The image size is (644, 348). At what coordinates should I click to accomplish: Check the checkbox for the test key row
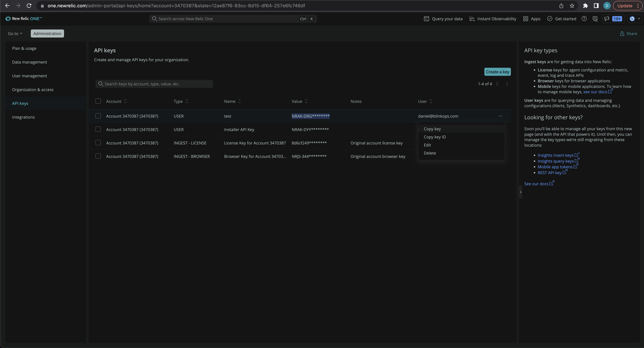[x=98, y=116]
